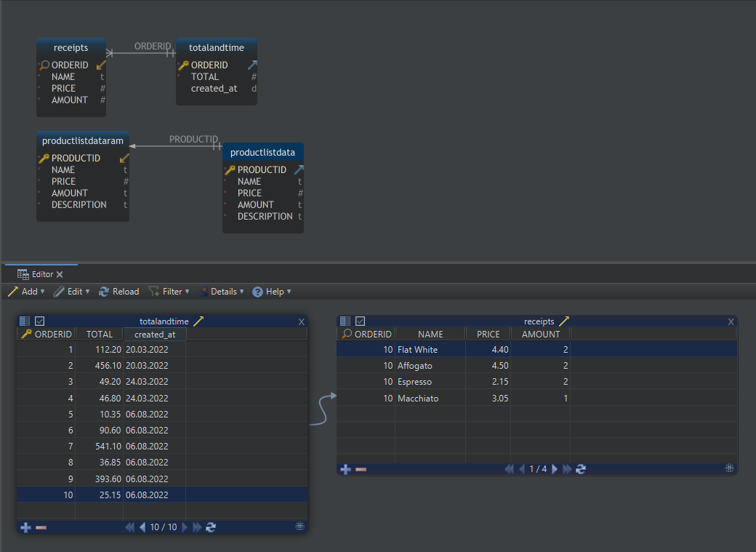Toggle the checkbox in the receipts panel header
The width and height of the screenshot is (756, 552).
click(x=359, y=321)
